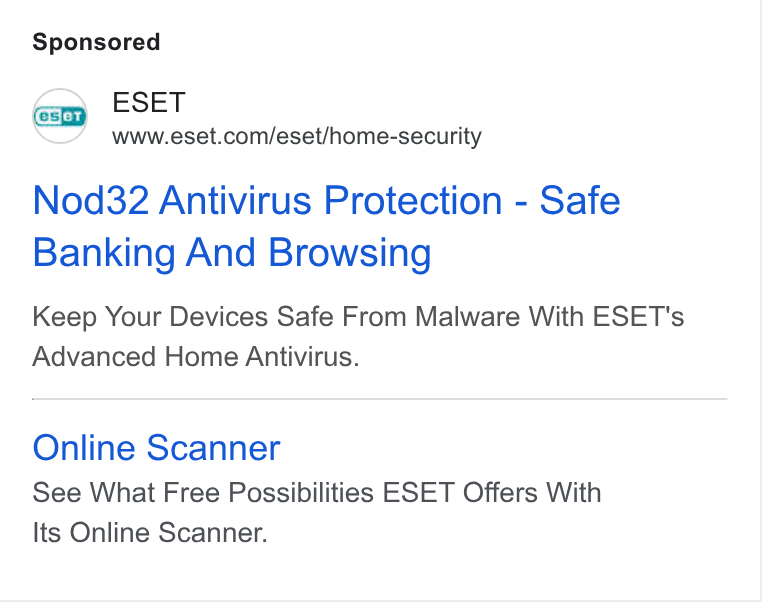Click the www.eset.com/eset/home-security URL
This screenshot has width=762, height=602.
(297, 136)
